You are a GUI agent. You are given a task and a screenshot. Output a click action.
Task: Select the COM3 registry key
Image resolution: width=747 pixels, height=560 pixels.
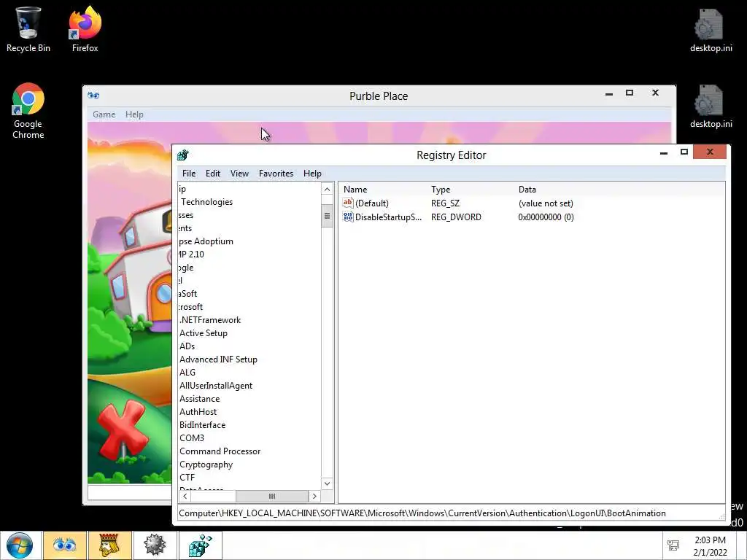[192, 438]
